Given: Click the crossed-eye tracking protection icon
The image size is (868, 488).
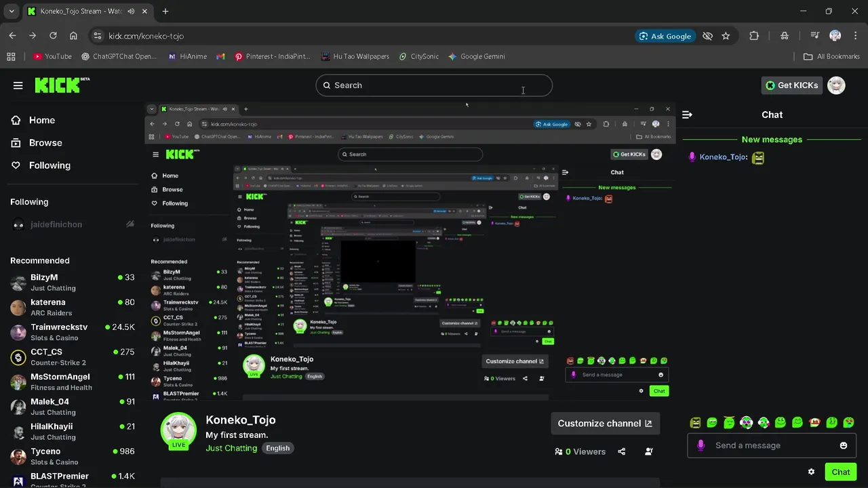Looking at the screenshot, I should click(708, 36).
